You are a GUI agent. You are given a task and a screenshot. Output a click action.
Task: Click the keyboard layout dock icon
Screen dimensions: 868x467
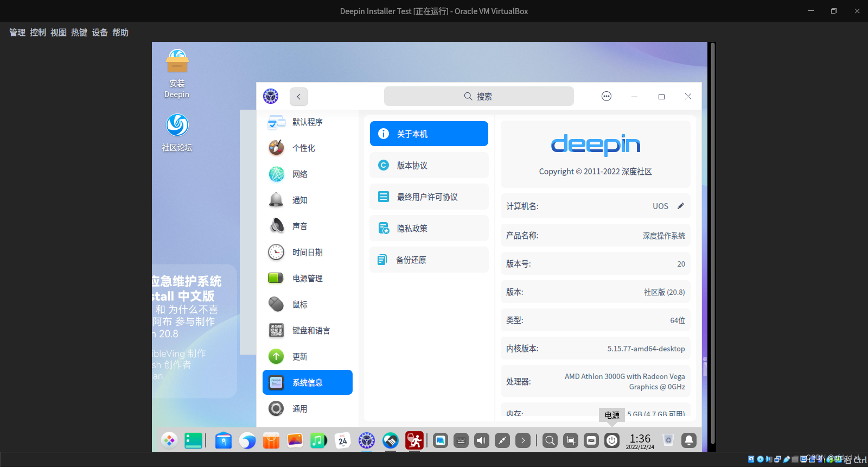click(591, 440)
